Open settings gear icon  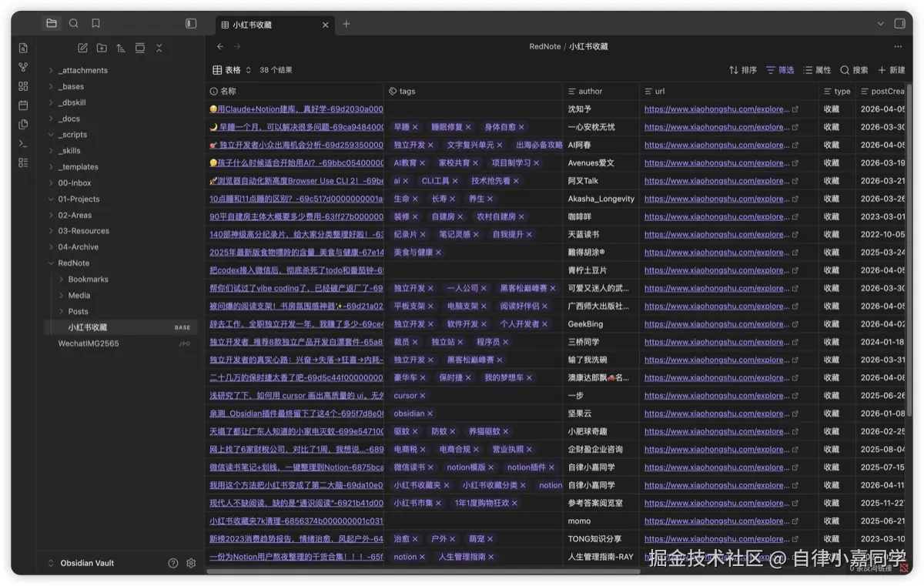point(191,563)
